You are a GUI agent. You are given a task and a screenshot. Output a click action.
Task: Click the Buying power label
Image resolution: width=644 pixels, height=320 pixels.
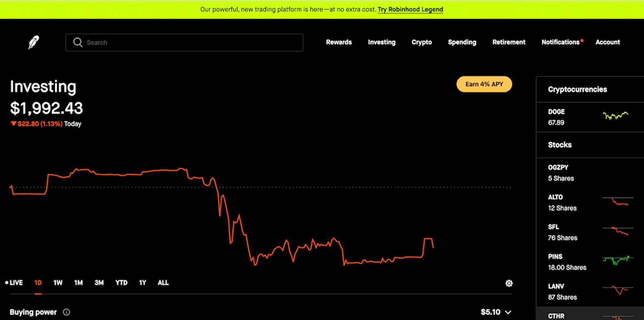pos(33,312)
